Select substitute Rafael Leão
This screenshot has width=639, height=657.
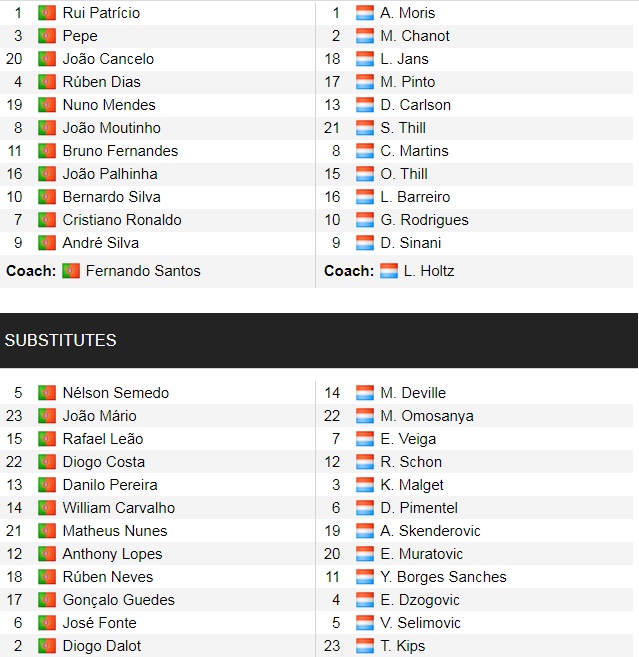103,439
